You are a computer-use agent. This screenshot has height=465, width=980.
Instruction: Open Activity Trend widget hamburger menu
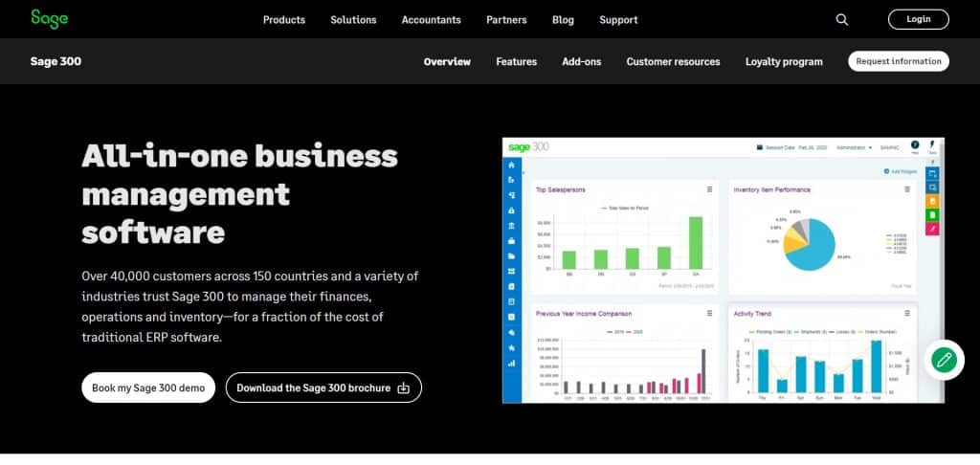(x=907, y=313)
